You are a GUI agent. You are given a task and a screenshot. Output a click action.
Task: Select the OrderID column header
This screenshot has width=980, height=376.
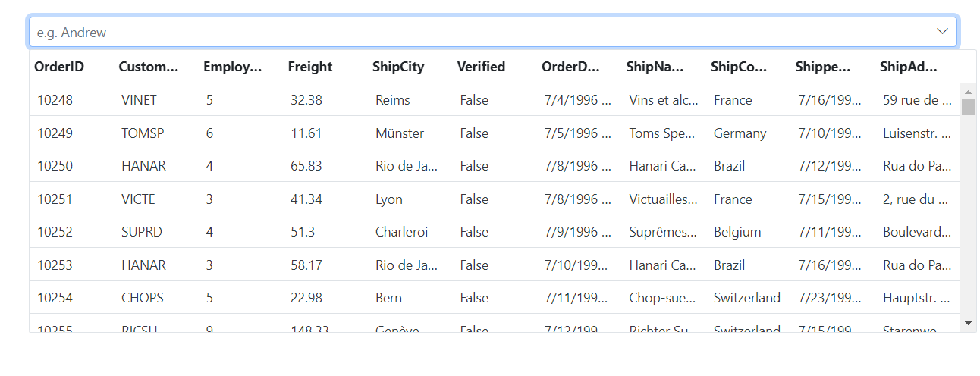tap(59, 67)
